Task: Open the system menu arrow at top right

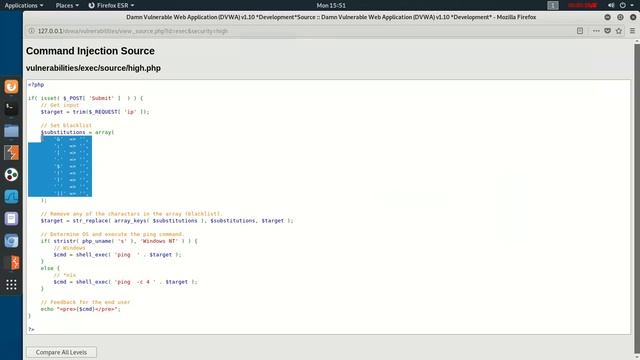Action: click(632, 5)
